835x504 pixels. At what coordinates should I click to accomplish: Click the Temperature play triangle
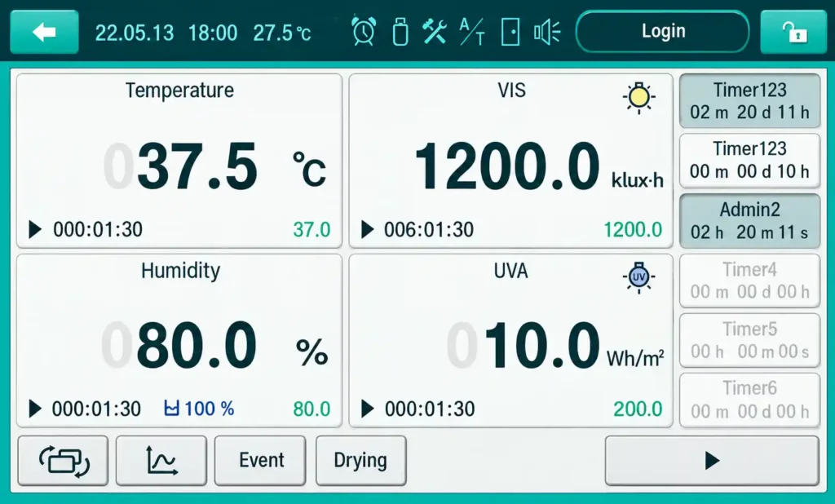(35, 230)
